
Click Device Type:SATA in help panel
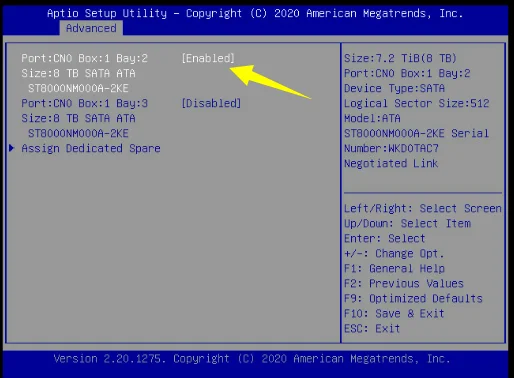[x=394, y=88]
